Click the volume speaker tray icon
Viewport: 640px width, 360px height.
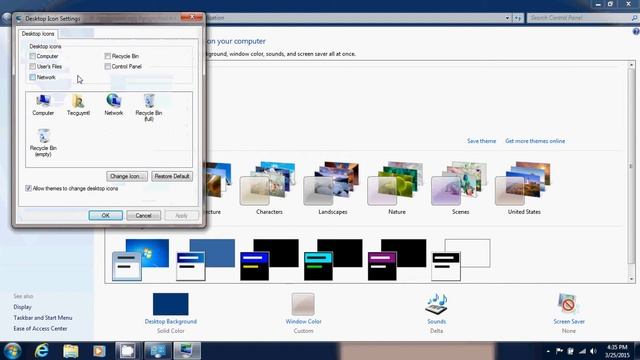tap(593, 351)
